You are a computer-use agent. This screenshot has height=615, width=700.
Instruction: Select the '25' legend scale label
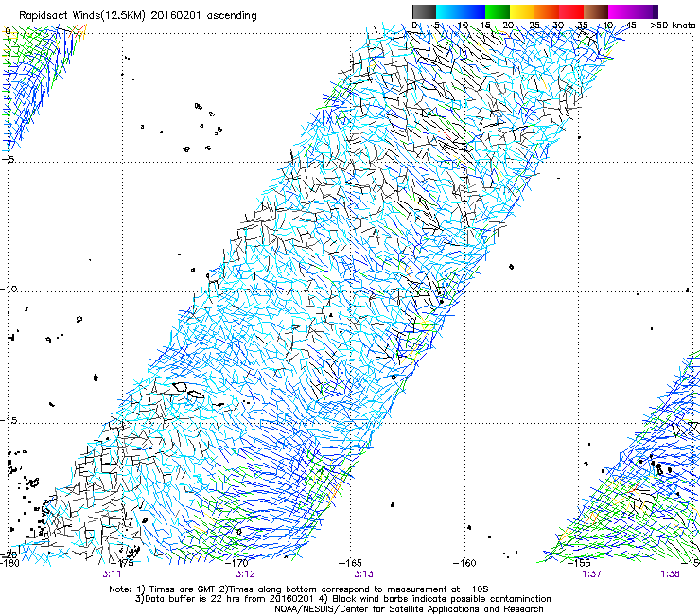(x=534, y=26)
